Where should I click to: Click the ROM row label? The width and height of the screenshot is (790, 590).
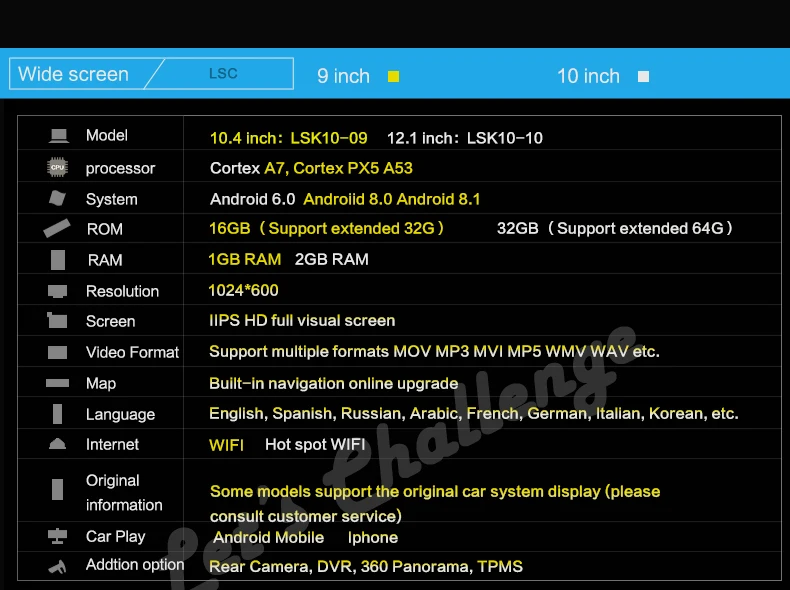pyautogui.click(x=105, y=229)
